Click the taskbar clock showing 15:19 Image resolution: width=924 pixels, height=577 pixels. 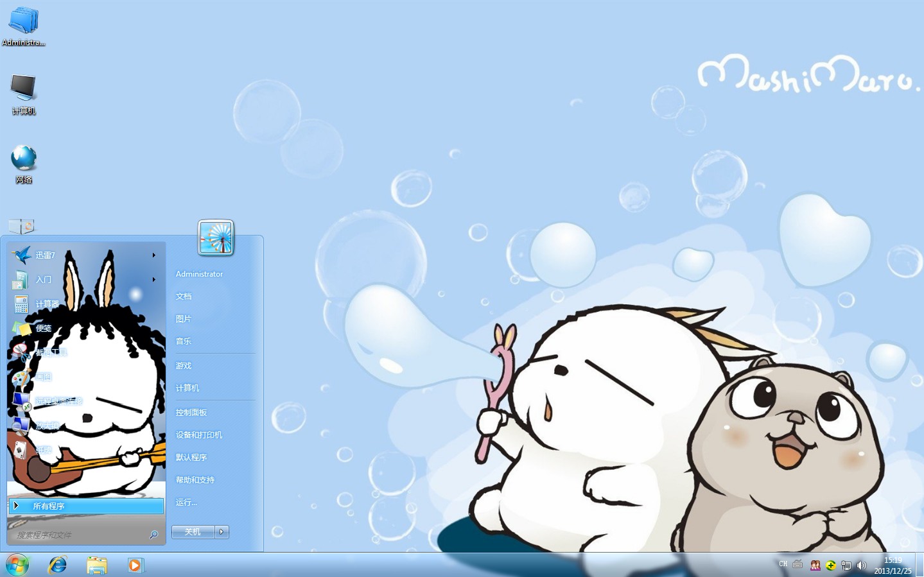point(893,565)
